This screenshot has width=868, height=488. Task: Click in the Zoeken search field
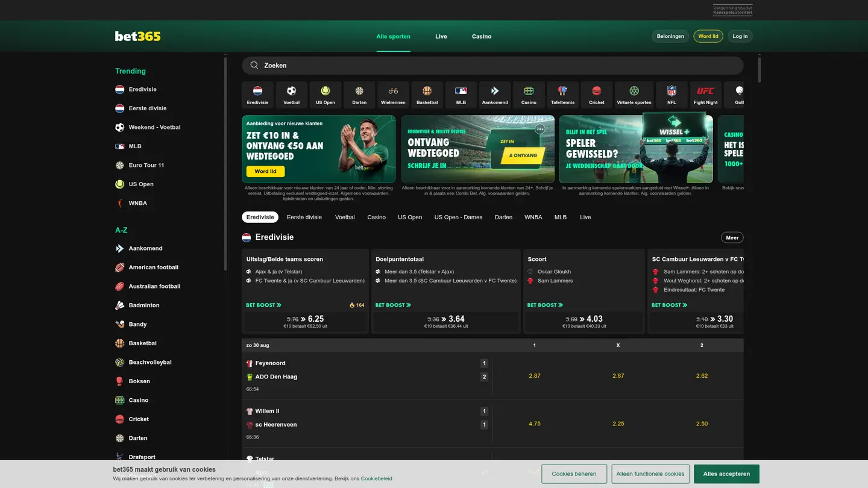tap(492, 65)
